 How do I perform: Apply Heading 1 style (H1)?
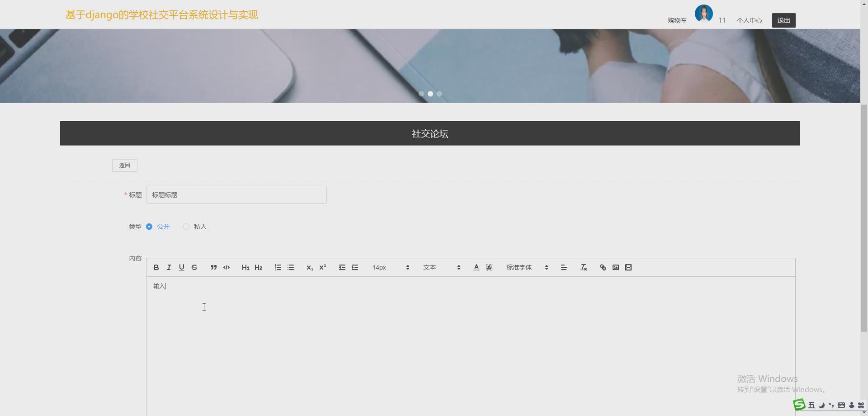[245, 268]
